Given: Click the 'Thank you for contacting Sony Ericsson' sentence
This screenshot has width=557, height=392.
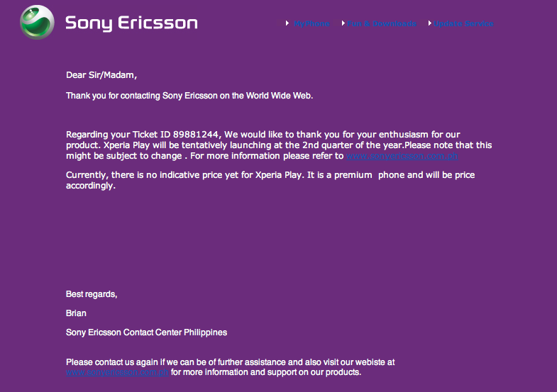Looking at the screenshot, I should (x=189, y=96).
